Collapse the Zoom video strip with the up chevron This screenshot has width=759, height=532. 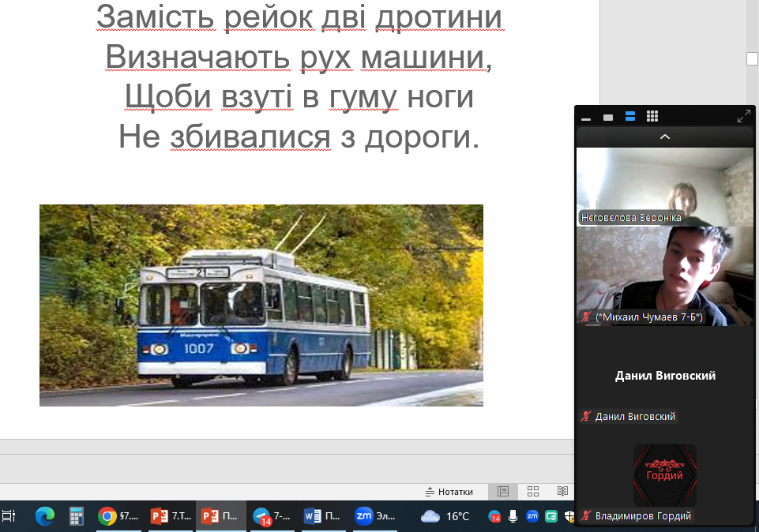coord(664,137)
